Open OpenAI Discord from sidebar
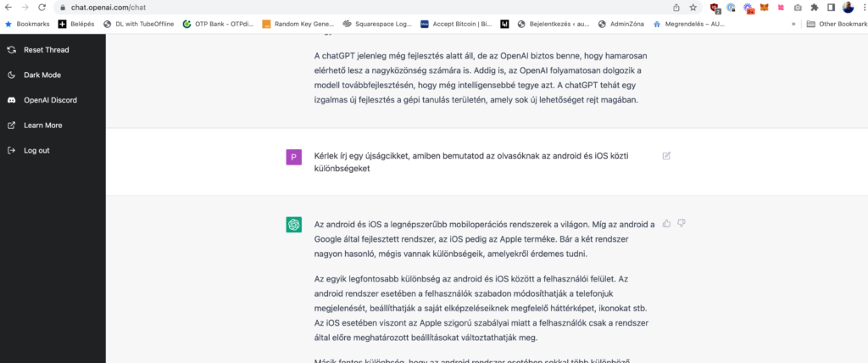Image resolution: width=868 pixels, height=363 pixels. (50, 100)
